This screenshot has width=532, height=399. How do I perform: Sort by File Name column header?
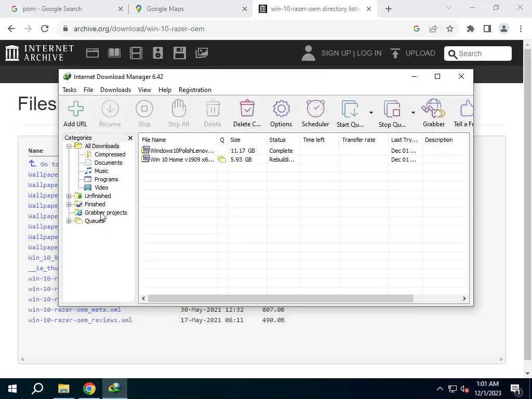[178, 140]
